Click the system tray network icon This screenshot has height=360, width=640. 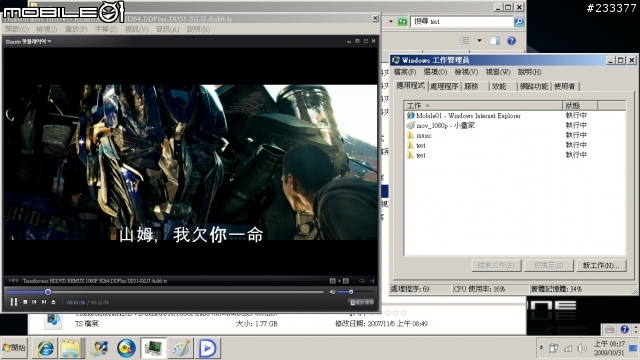click(x=568, y=348)
